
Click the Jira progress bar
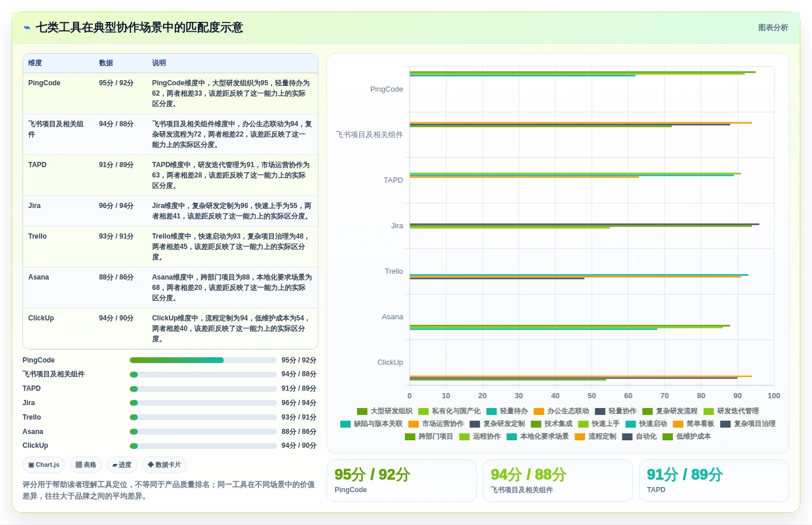click(203, 403)
